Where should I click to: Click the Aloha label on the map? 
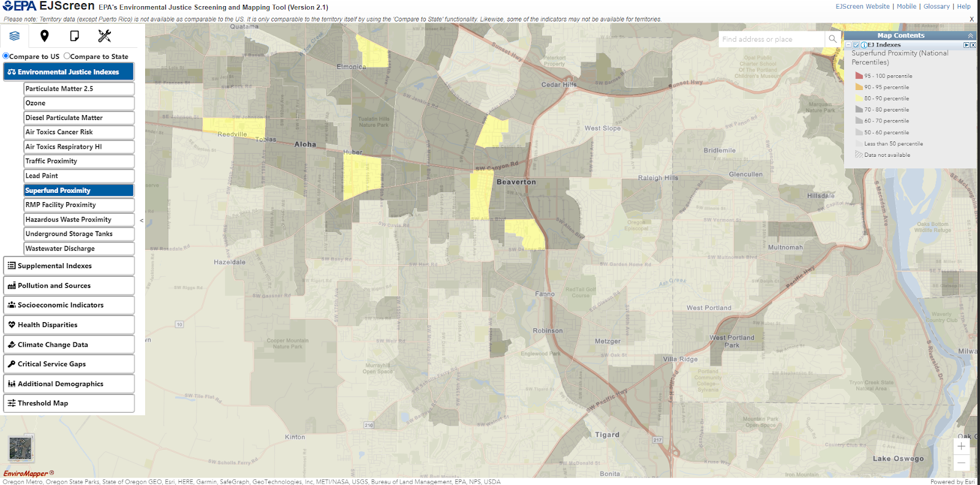tap(305, 145)
